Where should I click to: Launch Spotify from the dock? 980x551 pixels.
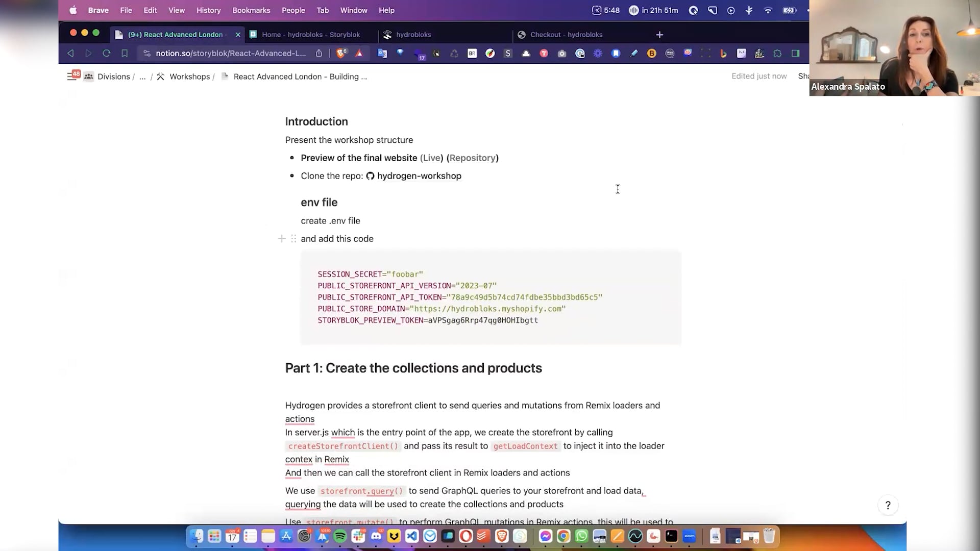(x=340, y=536)
